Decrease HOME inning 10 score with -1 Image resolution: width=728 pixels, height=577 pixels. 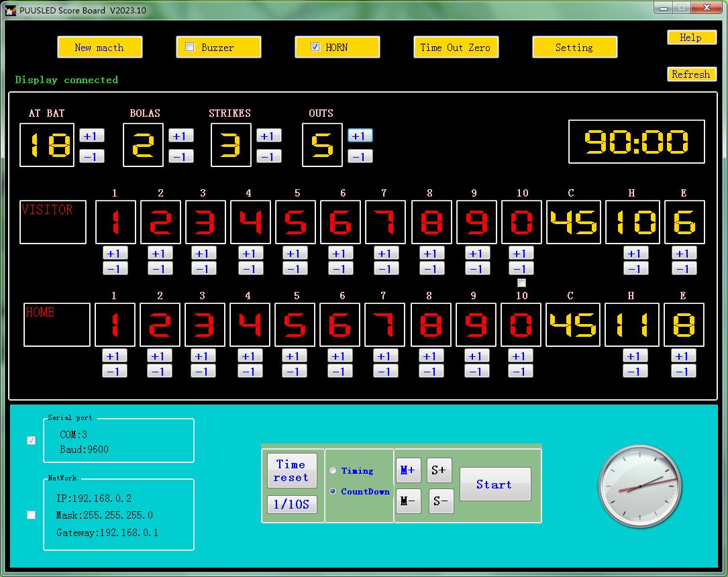click(x=521, y=371)
